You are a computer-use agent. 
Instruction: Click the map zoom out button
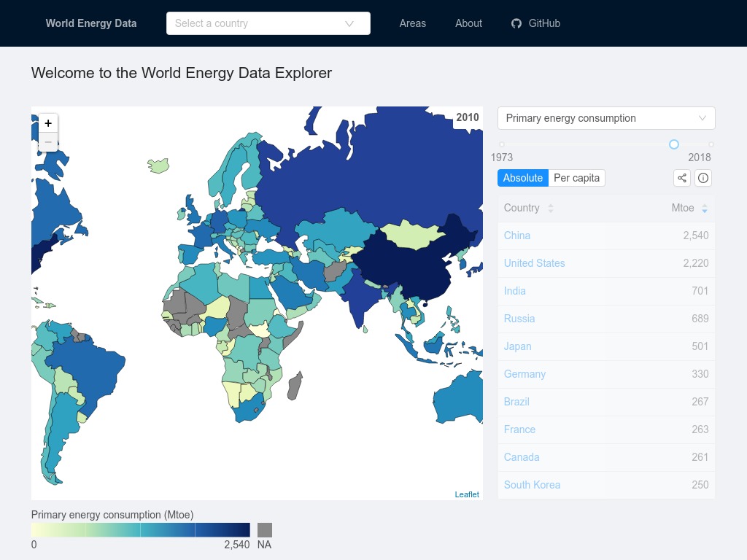[x=48, y=142]
